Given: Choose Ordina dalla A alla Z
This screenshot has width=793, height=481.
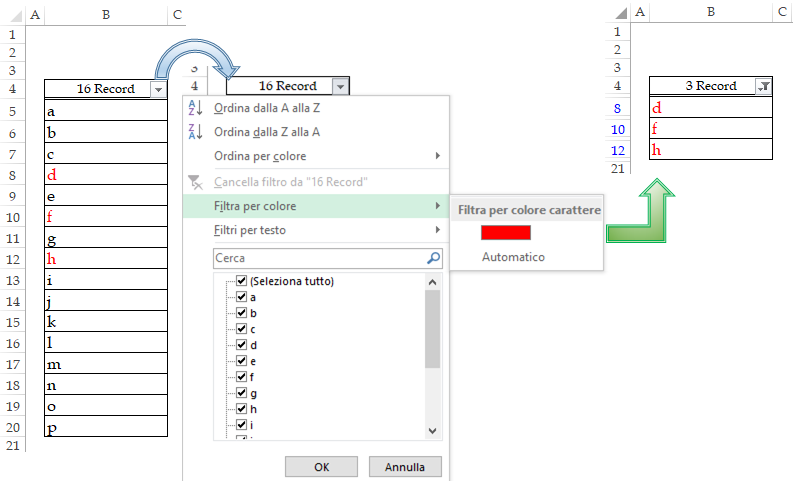Looking at the screenshot, I should (316, 108).
